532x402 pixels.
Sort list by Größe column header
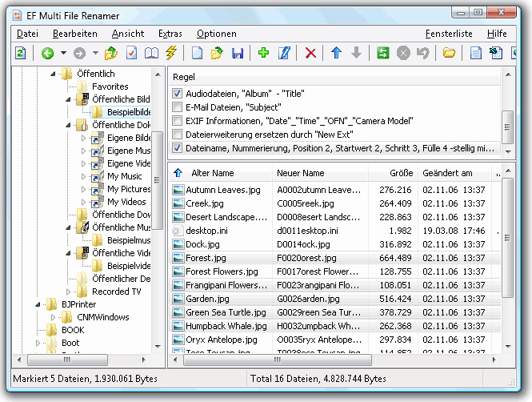(401, 173)
